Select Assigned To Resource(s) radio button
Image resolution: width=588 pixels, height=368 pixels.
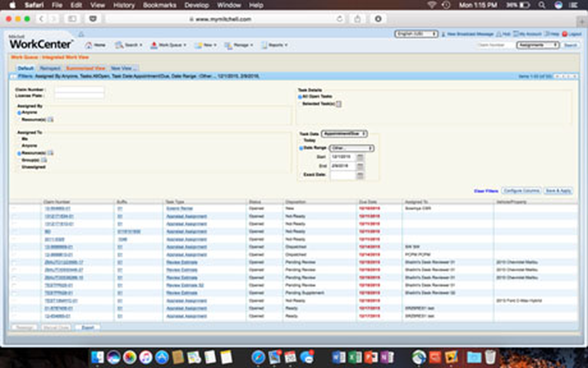(x=19, y=153)
